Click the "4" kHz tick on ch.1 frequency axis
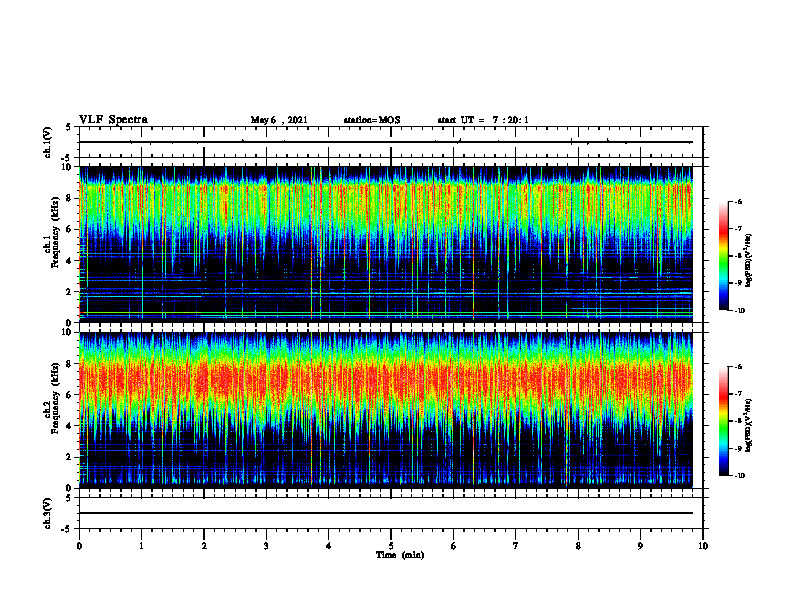This screenshot has height=612, width=792. [70, 261]
